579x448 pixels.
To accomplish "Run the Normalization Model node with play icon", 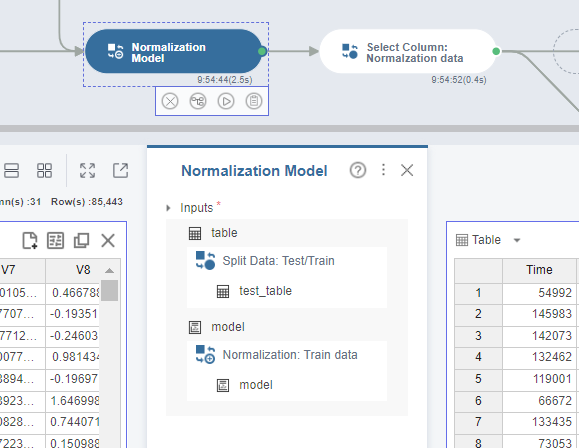I will coord(226,101).
